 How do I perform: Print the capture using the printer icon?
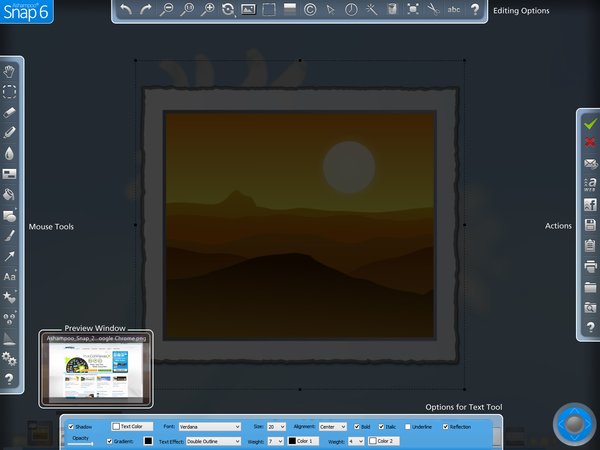tap(590, 266)
